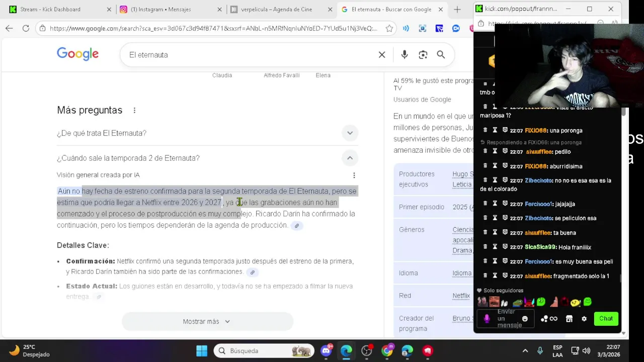The image size is (644, 362).
Task: Open weather widget showing 25°C Despejado
Action: (30, 350)
